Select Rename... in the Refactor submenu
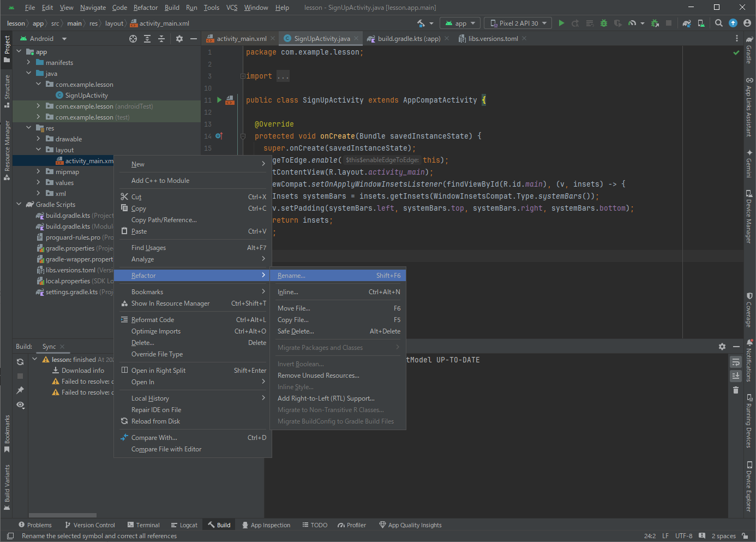Viewport: 756px width, 542px height. tap(338, 276)
